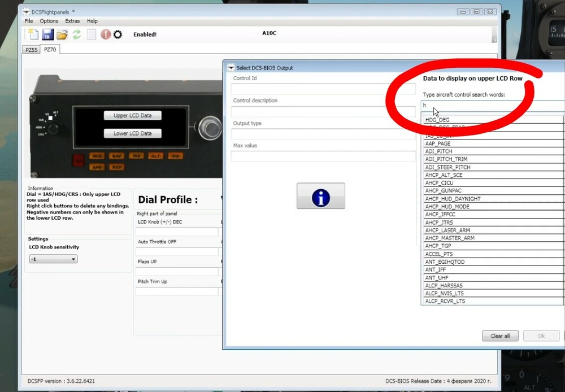The image size is (565, 392).
Task: Click the large round LCD knob on the panel image
Action: click(210, 128)
